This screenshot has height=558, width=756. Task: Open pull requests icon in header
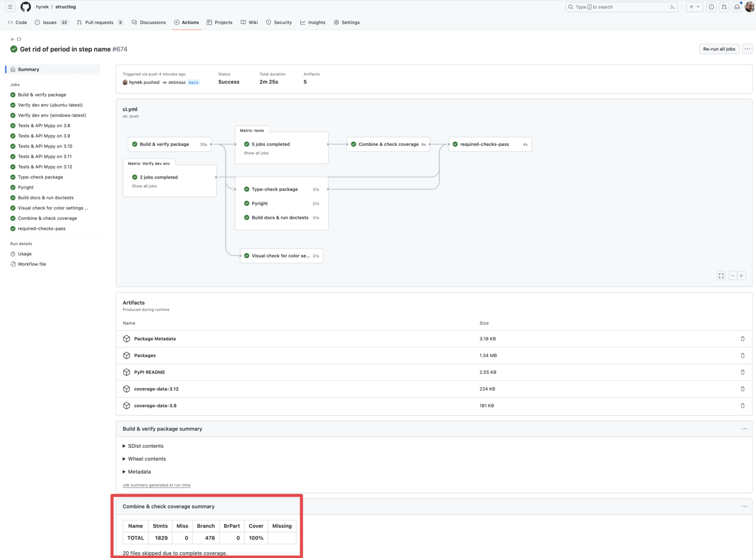(724, 7)
